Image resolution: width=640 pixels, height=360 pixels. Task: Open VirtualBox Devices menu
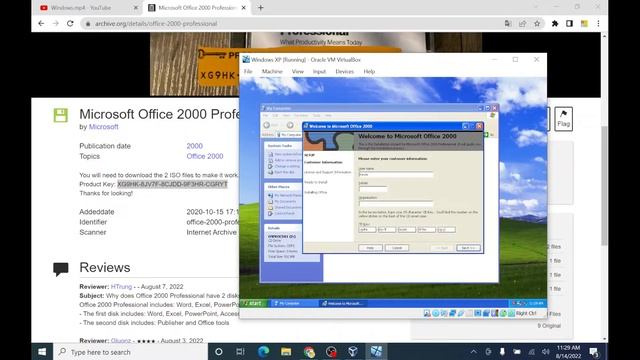click(344, 71)
